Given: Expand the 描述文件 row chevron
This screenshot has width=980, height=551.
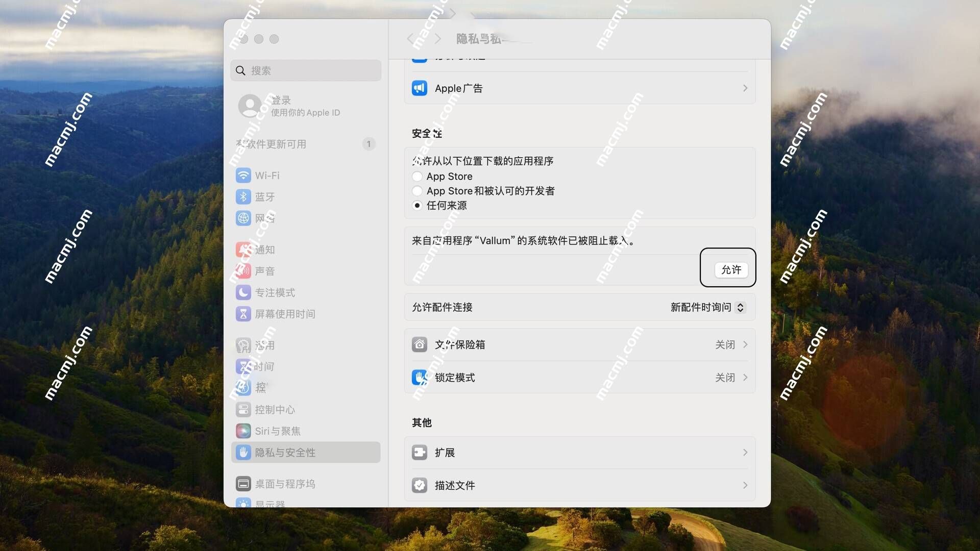Looking at the screenshot, I should click(x=745, y=485).
